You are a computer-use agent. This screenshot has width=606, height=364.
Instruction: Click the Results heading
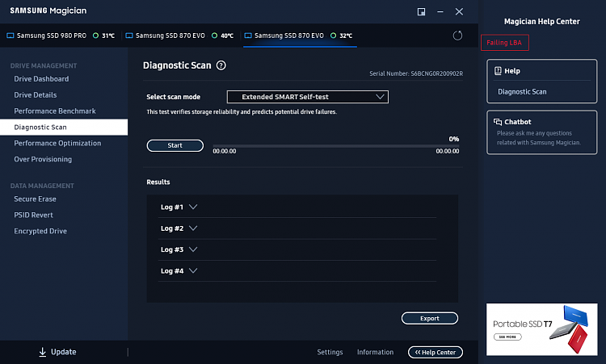point(158,182)
